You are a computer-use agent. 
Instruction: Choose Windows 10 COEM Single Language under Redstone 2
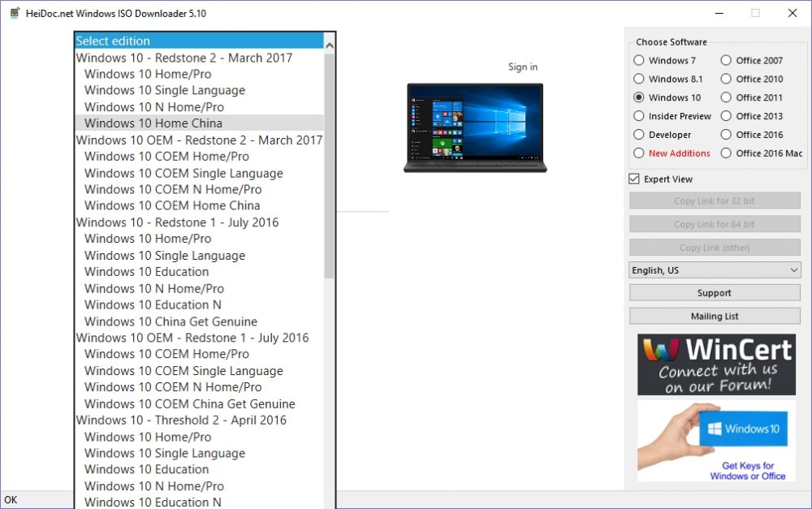pos(184,173)
